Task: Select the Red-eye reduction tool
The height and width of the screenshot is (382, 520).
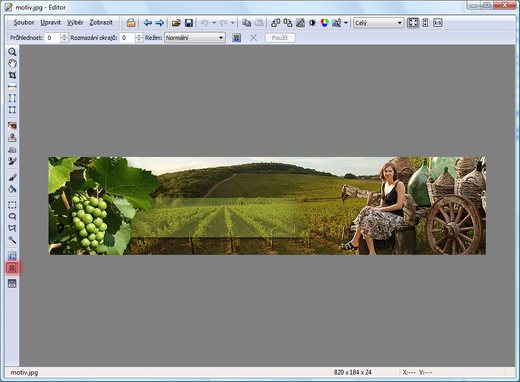Action: (x=12, y=126)
